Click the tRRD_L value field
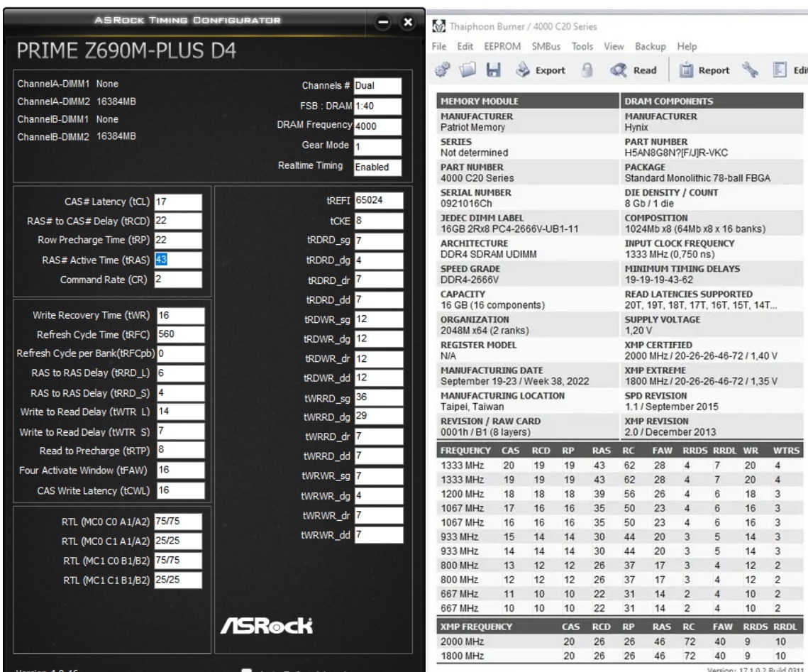808x672 pixels. (180, 373)
